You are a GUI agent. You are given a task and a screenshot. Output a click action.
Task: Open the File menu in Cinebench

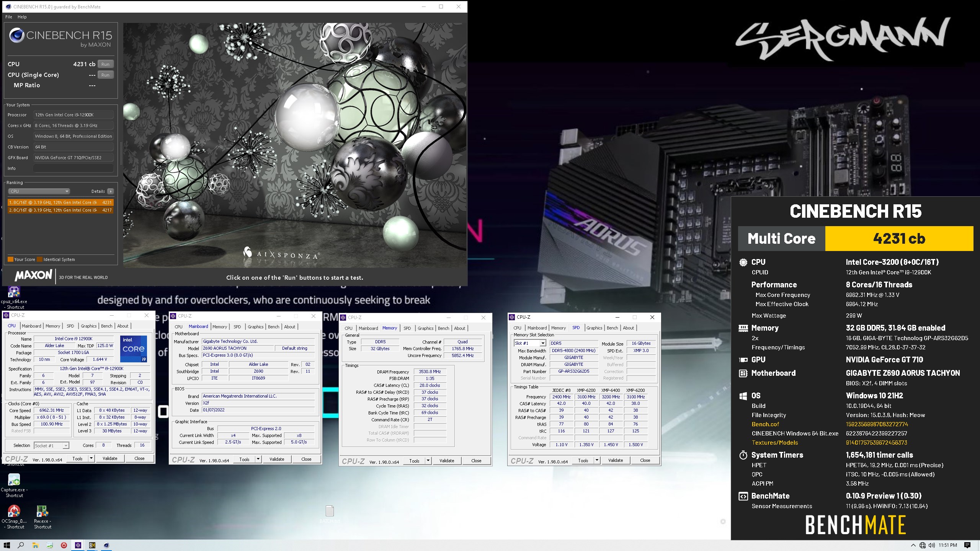point(9,17)
